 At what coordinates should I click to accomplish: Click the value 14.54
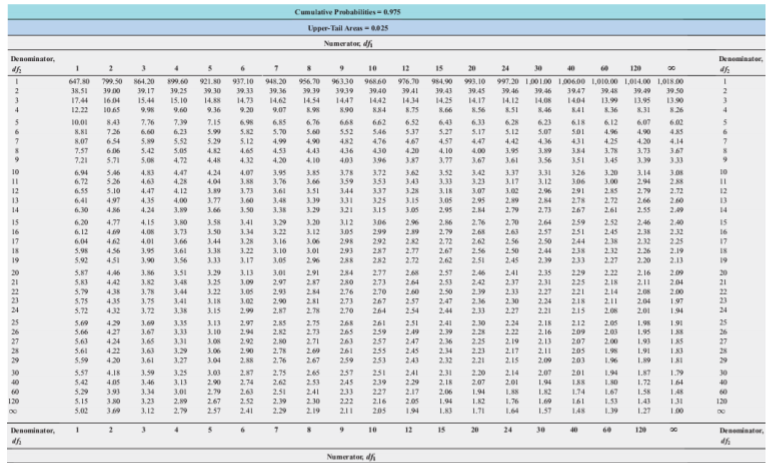coord(311,100)
